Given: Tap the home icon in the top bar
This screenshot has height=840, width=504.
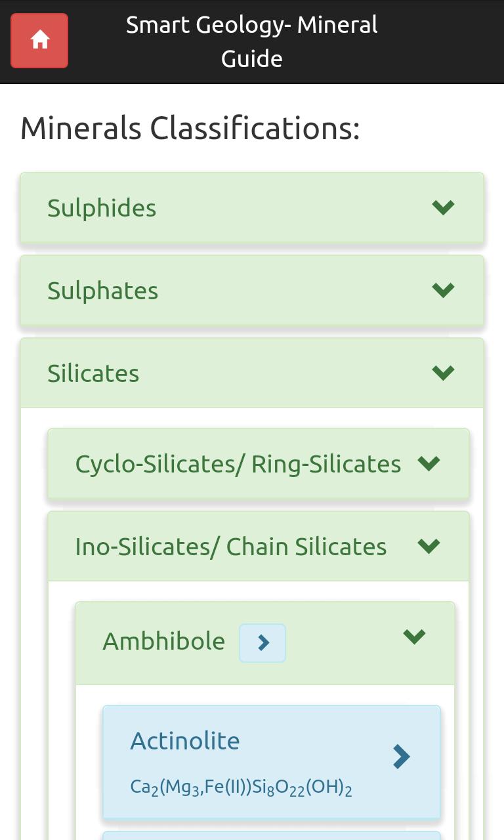Looking at the screenshot, I should click(39, 40).
